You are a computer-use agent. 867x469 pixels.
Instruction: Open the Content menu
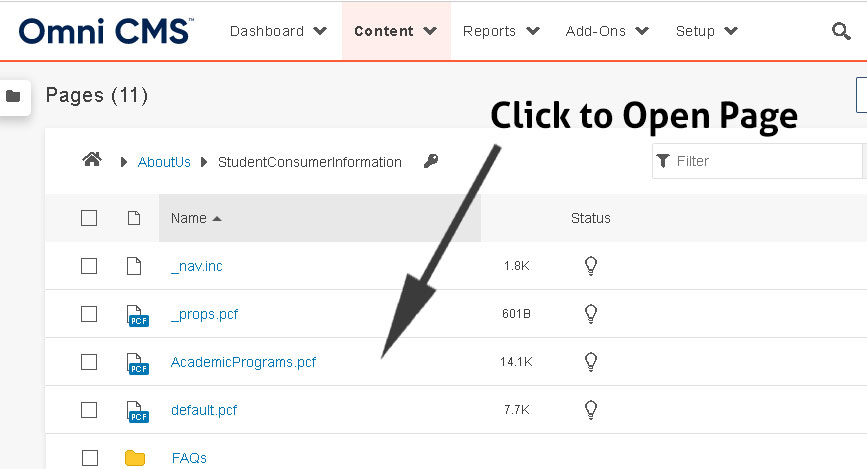coord(396,31)
